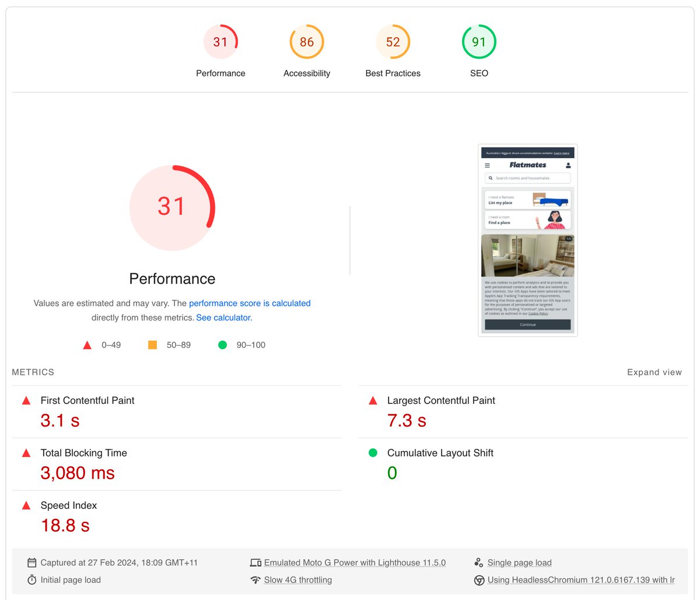Image resolution: width=700 pixels, height=600 pixels.
Task: Click the Best Practices score gauge 52
Action: click(x=393, y=42)
